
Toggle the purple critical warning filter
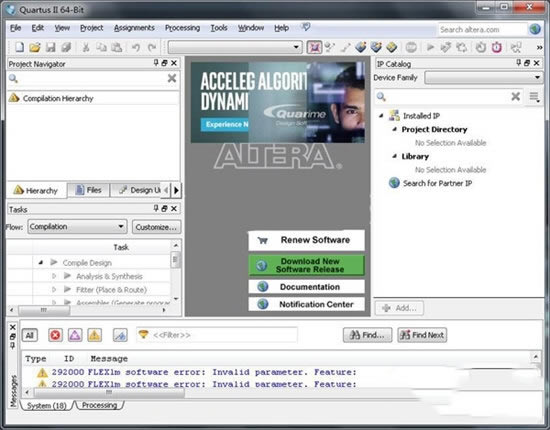[75, 335]
